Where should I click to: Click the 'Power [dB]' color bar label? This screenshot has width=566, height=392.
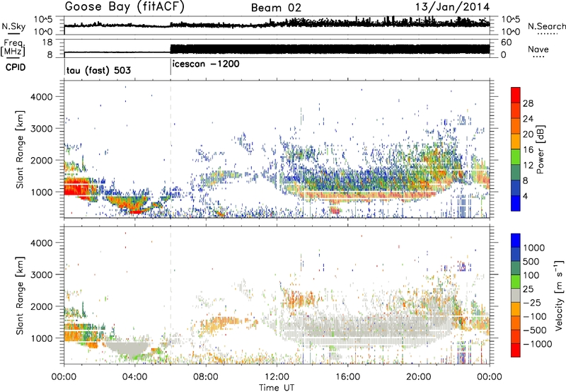point(540,149)
